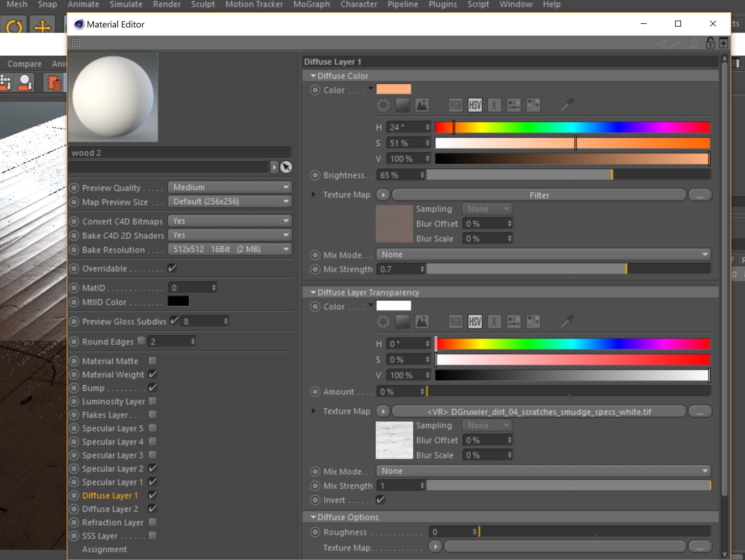Enable the Luminosity Layer checkbox
Viewport: 745px width, 560px height.
pos(153,401)
